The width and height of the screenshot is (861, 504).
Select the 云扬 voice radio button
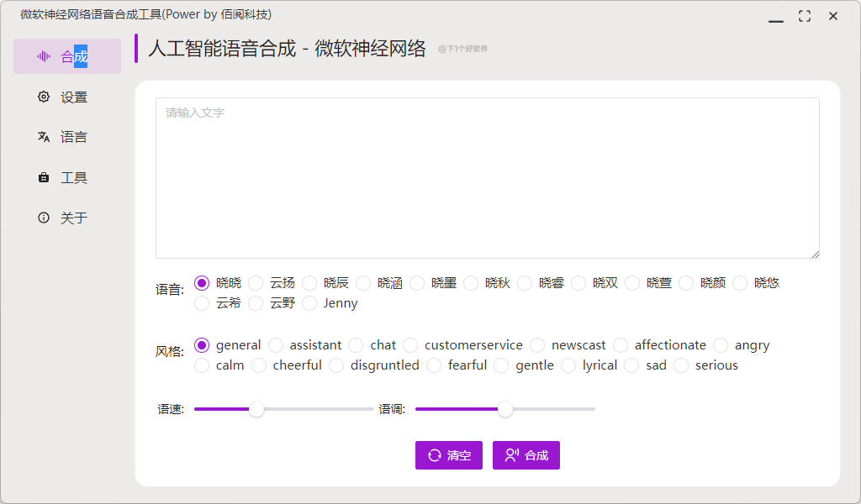pos(256,283)
